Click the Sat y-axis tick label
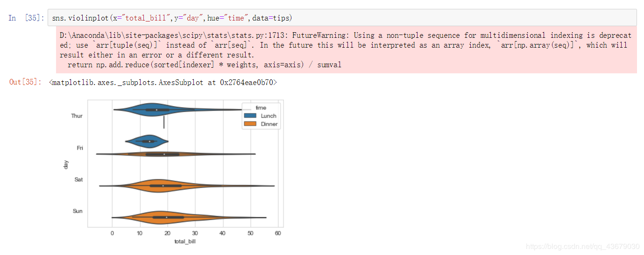Viewport: 644px width, 255px height. [x=78, y=179]
